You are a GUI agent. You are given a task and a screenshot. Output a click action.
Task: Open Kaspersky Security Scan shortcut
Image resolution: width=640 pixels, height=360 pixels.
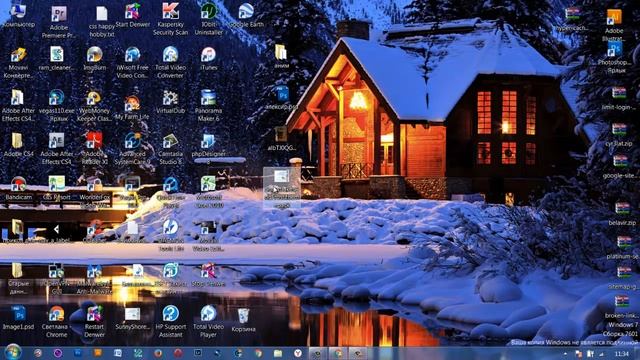coord(170,19)
